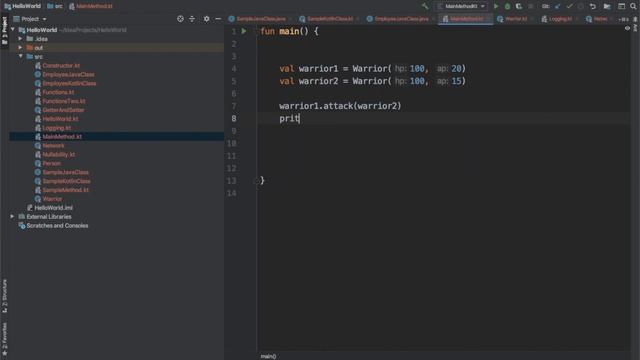The height and width of the screenshot is (360, 640).
Task: Open SampleKotlinClass in project tree
Action: coord(67,181)
